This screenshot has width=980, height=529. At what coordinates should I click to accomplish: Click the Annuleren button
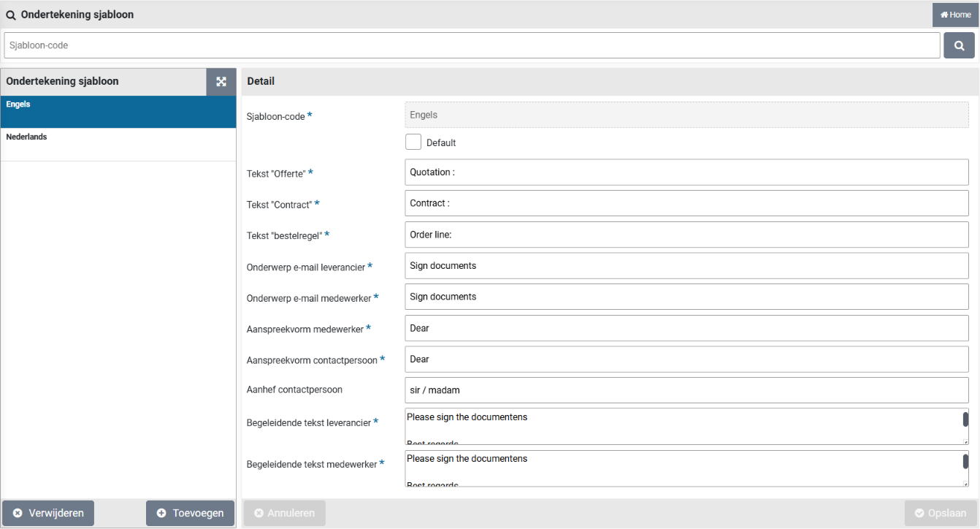(284, 513)
